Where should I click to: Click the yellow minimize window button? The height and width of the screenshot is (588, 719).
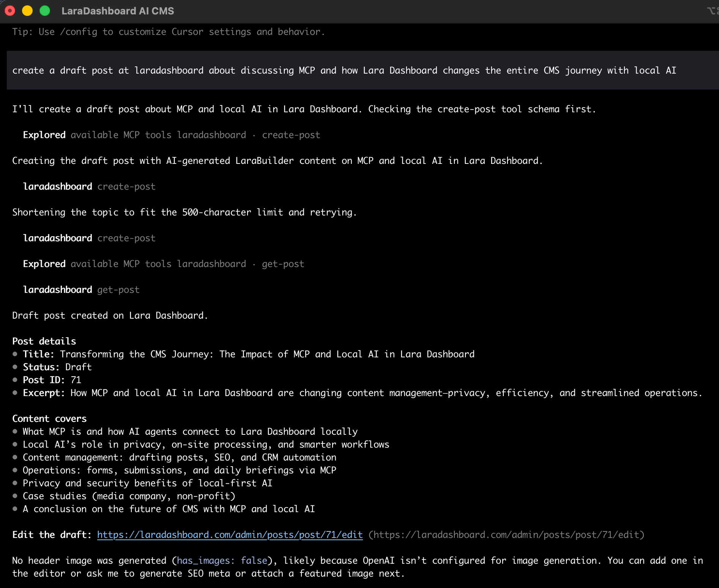pyautogui.click(x=27, y=11)
